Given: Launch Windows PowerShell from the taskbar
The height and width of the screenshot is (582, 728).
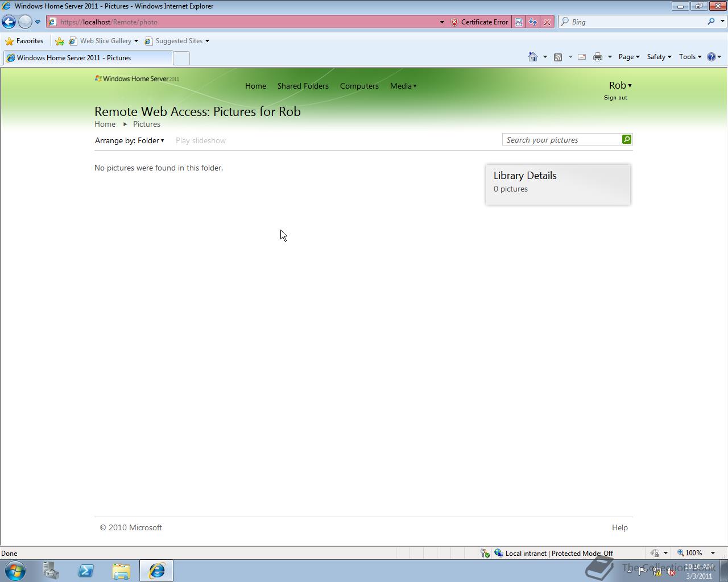Looking at the screenshot, I should pyautogui.click(x=86, y=571).
